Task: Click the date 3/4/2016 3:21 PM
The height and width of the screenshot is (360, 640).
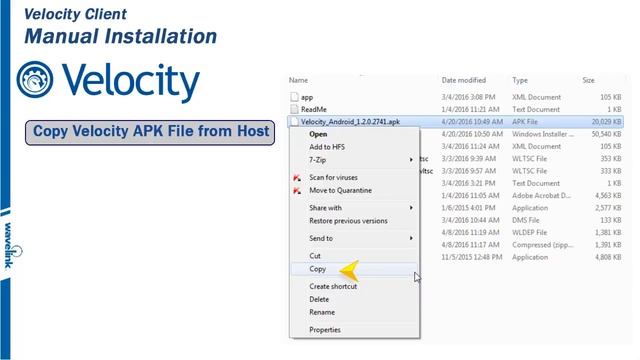Action: pyautogui.click(x=468, y=183)
